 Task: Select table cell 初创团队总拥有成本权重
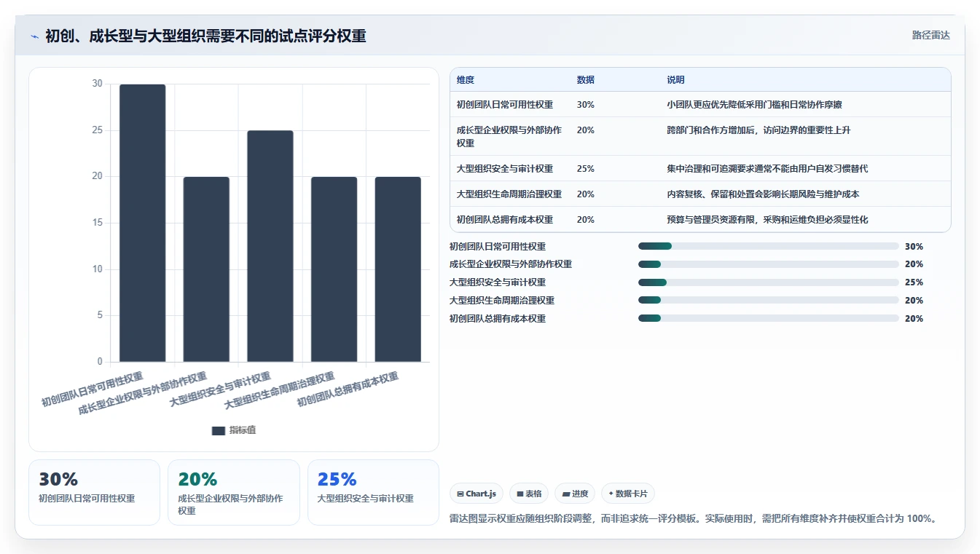(x=505, y=220)
